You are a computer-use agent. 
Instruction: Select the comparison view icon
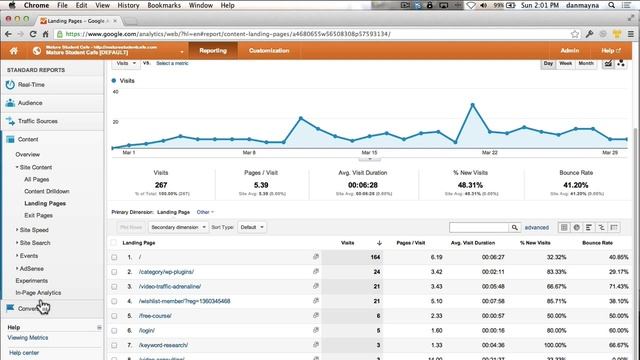pos(602,227)
